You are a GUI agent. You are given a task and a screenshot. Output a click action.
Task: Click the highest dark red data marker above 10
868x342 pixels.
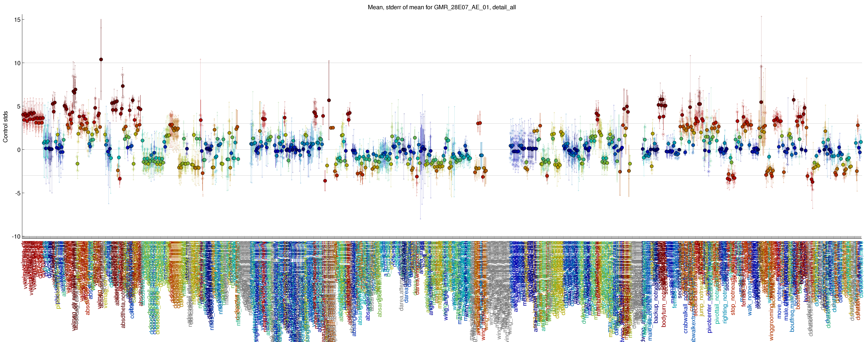101,59
